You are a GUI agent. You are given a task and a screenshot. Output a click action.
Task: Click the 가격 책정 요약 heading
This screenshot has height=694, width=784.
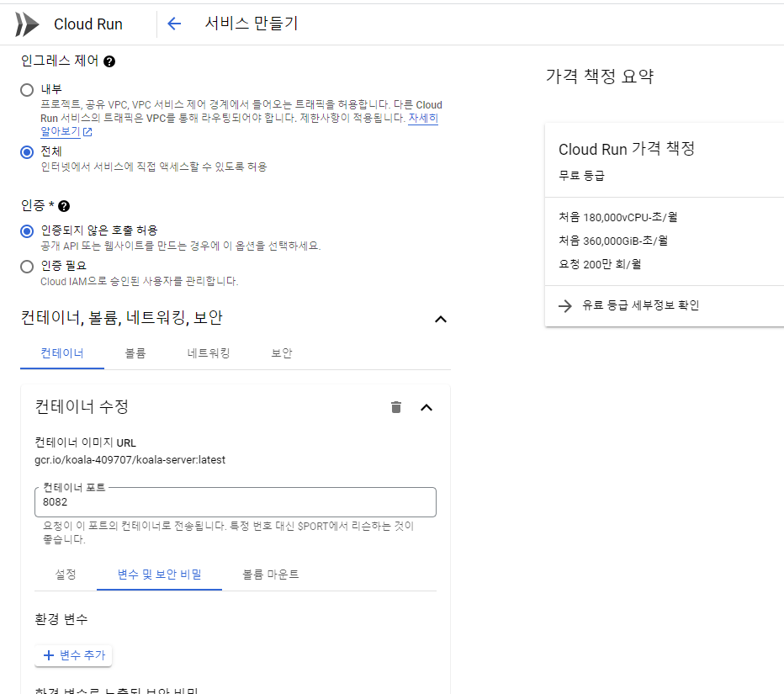(600, 76)
